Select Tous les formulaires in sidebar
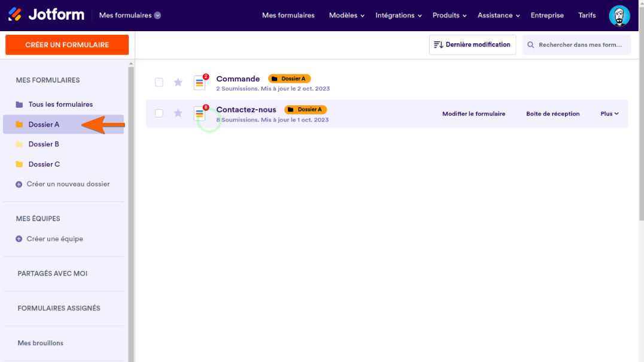 63,104
